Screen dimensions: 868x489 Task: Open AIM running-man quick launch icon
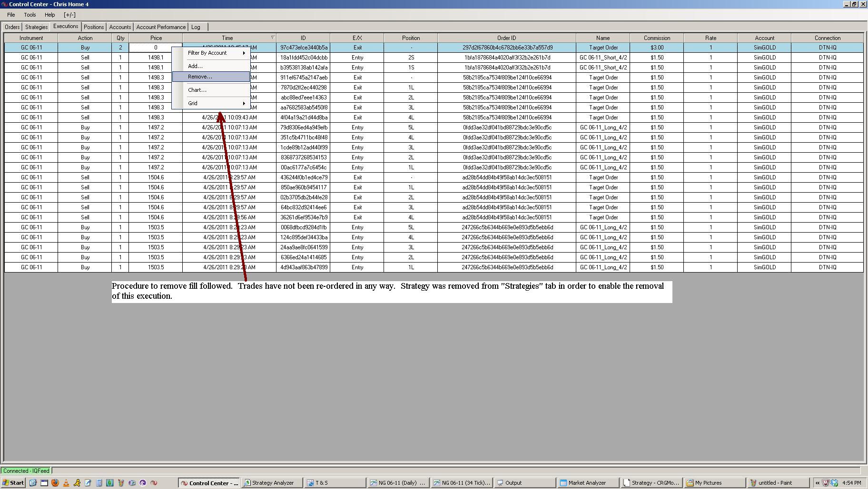[x=77, y=483]
